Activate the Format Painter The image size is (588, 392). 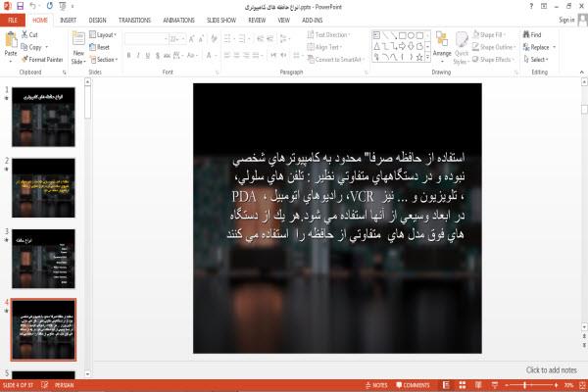tap(42, 59)
